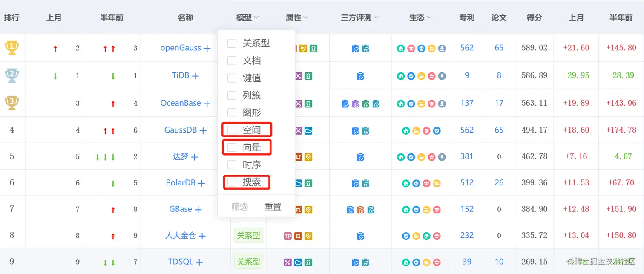Enable the 时序 filter checkbox
The image size is (644, 274).
[232, 164]
